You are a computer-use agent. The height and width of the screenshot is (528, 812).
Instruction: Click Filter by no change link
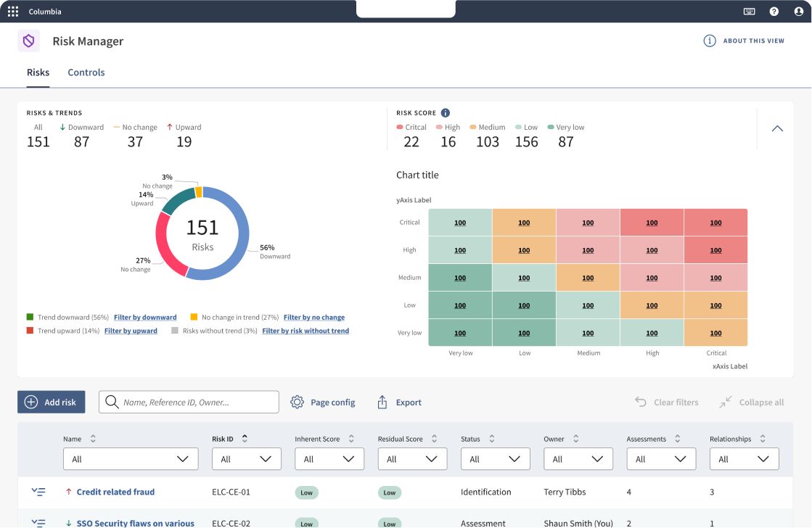[313, 318]
